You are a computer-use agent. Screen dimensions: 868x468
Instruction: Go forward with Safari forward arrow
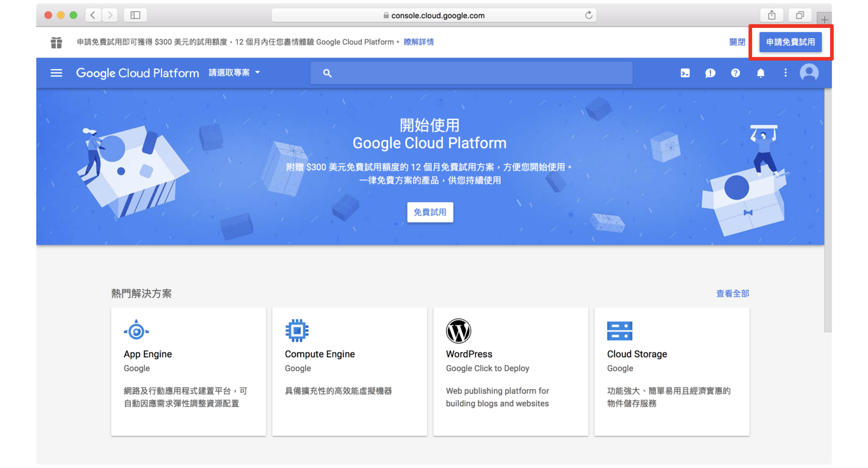pos(110,15)
